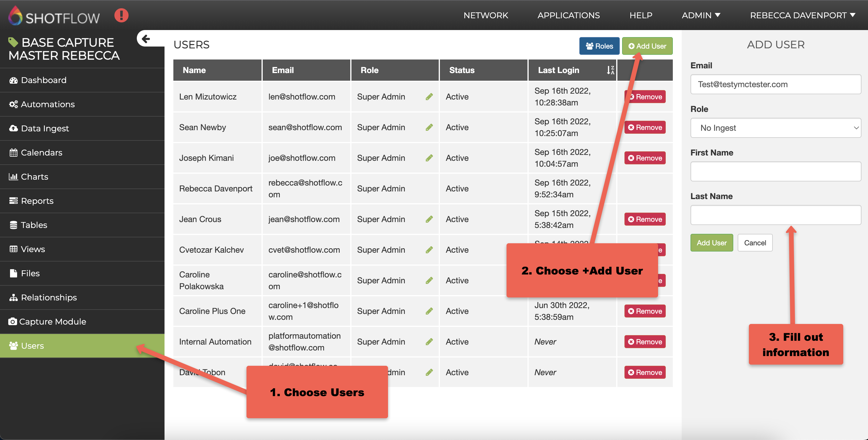Screen dimensions: 868x440
Task: Edit Len Mizutowicz's role pencil icon
Action: [429, 97]
